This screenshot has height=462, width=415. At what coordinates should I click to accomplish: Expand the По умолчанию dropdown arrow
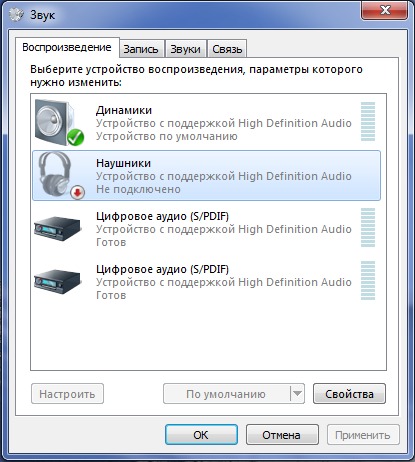[297, 394]
